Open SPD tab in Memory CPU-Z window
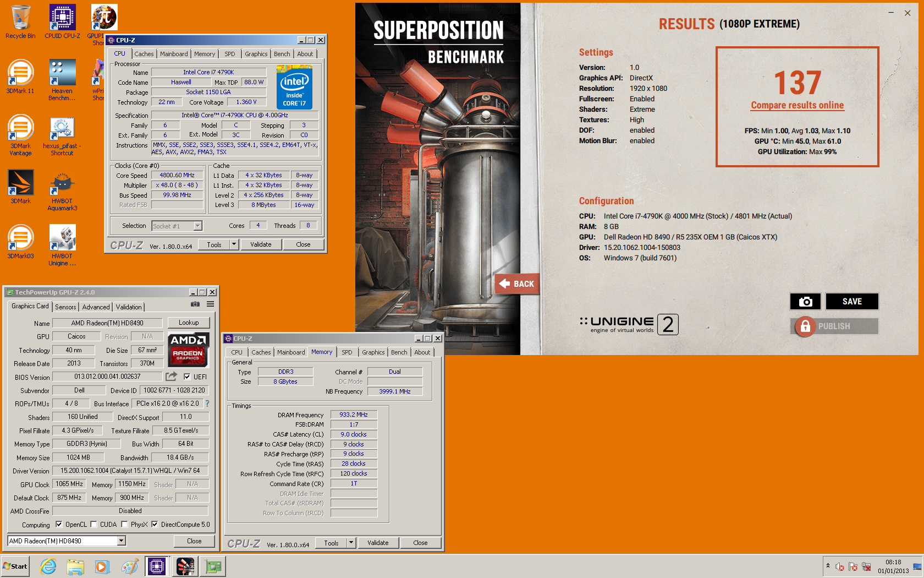 347,352
